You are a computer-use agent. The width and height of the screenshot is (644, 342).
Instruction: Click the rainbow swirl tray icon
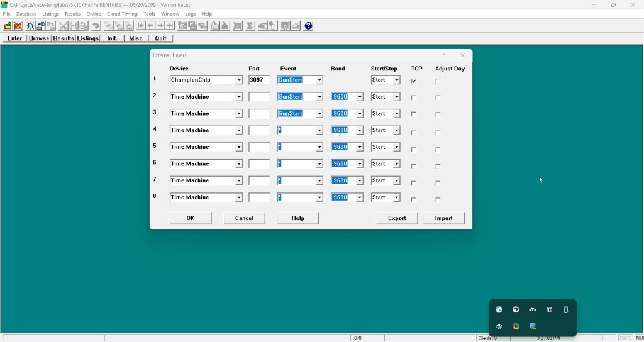click(516, 326)
